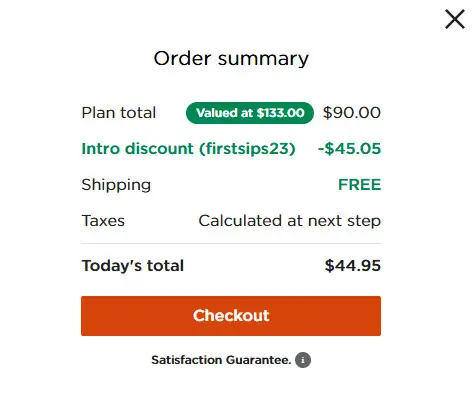Close the Order summary dialog
Image resolution: width=476 pixels, height=399 pixels.
pos(455,19)
